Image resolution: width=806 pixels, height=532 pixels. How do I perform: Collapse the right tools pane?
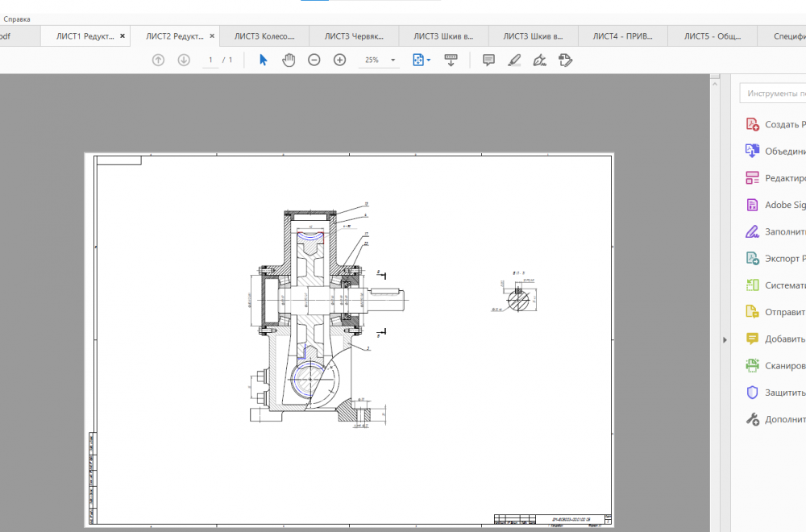click(x=725, y=340)
